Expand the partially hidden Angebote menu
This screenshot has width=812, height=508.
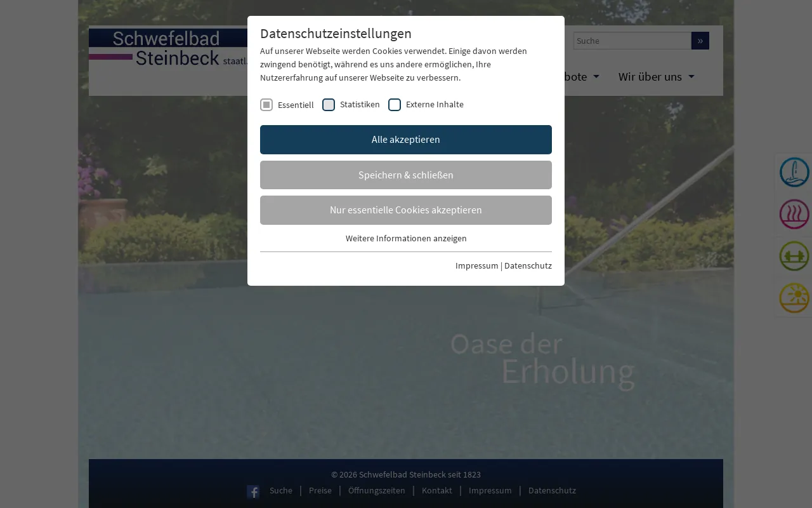[582, 77]
